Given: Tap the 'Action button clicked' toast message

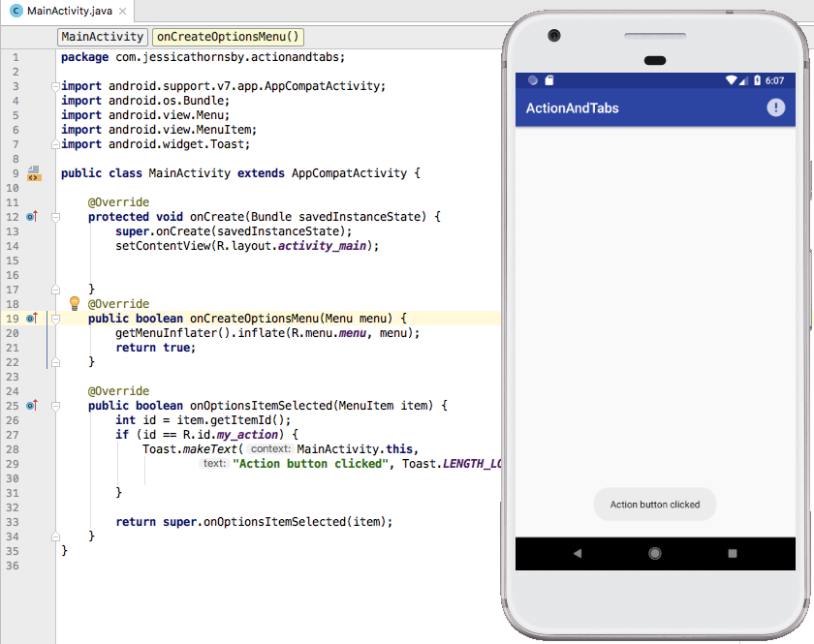Looking at the screenshot, I should 655,505.
